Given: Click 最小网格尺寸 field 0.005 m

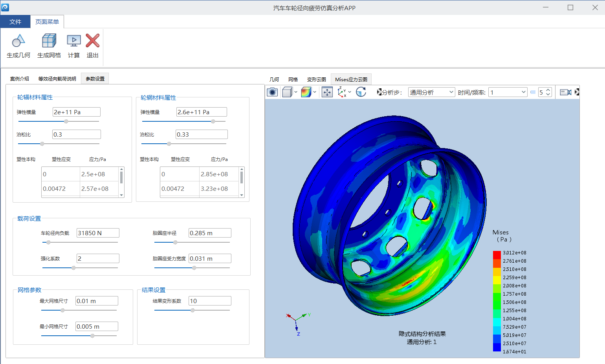Looking at the screenshot, I should (x=97, y=326).
